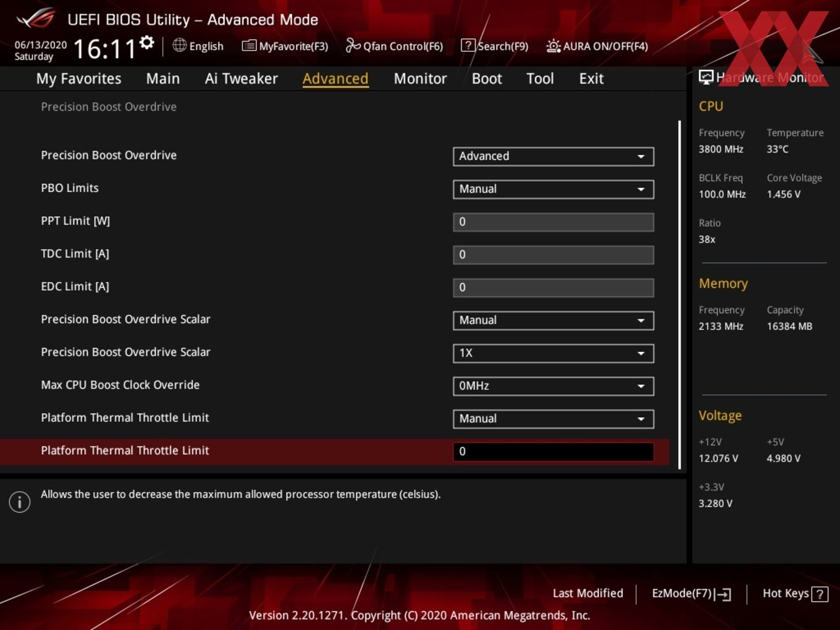This screenshot has height=630, width=840.
Task: Click Last Modified button
Action: pyautogui.click(x=588, y=593)
